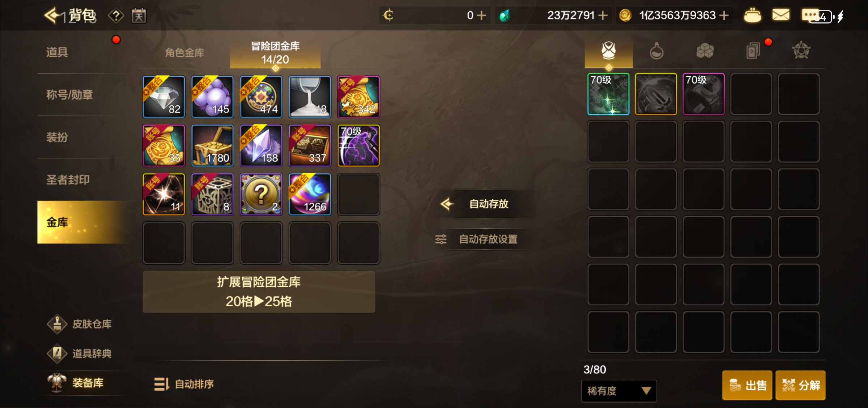This screenshot has width=868, height=408.
Task: Open the calendar icon beside help
Action: coord(139,16)
